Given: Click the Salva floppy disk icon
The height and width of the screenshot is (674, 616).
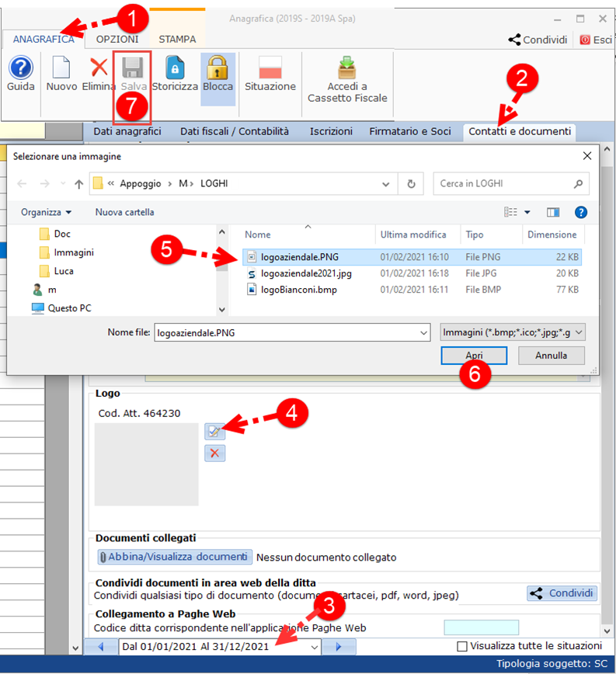Looking at the screenshot, I should click(x=132, y=68).
